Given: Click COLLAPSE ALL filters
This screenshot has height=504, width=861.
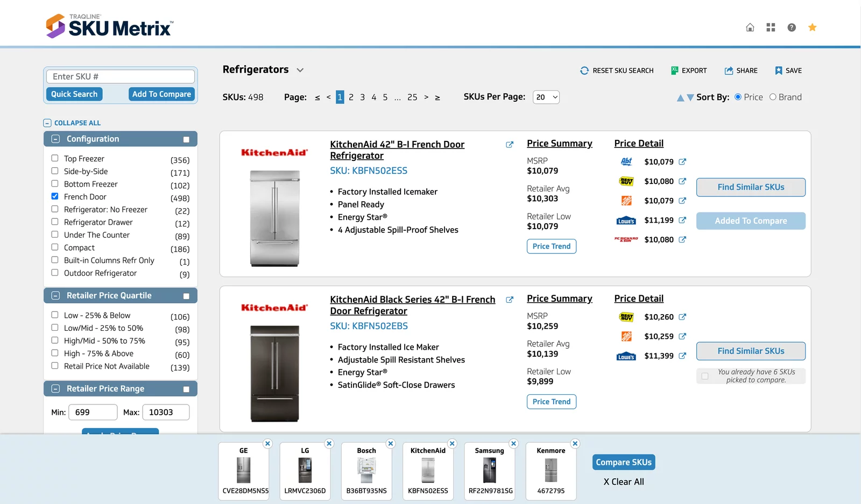Looking at the screenshot, I should (72, 123).
